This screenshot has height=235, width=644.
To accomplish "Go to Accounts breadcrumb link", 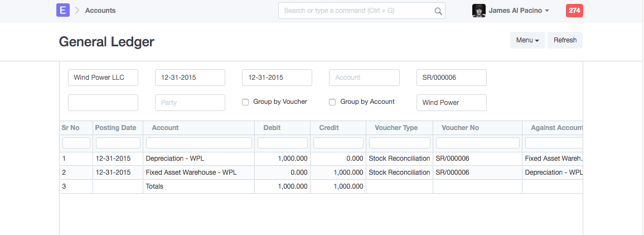I will coord(100,11).
